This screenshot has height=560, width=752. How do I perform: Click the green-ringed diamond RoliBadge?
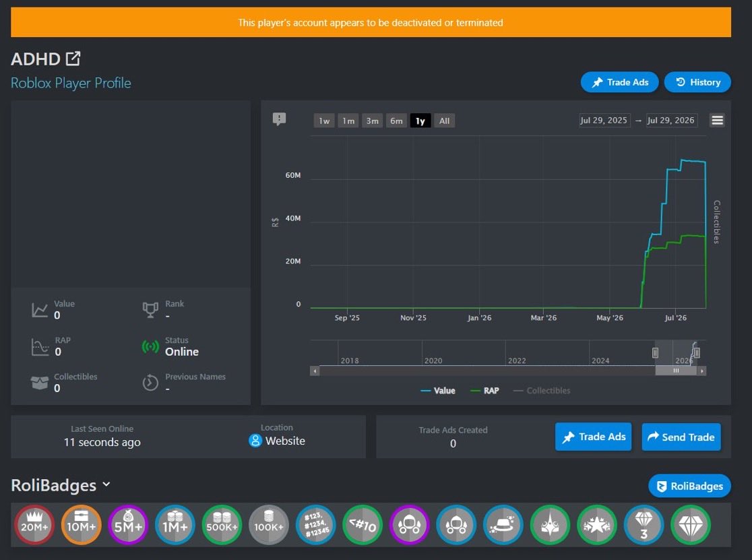pyautogui.click(x=691, y=525)
